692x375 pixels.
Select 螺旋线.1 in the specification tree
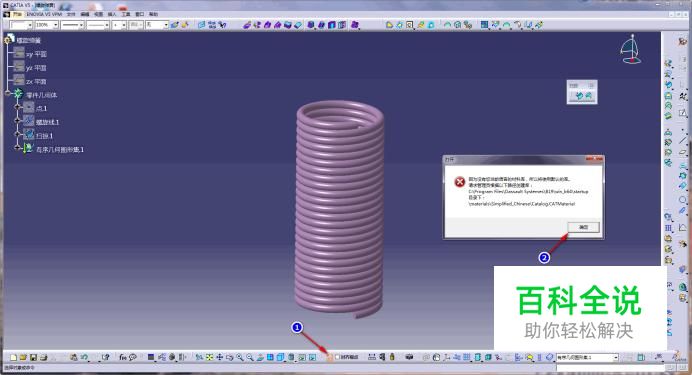click(x=47, y=122)
